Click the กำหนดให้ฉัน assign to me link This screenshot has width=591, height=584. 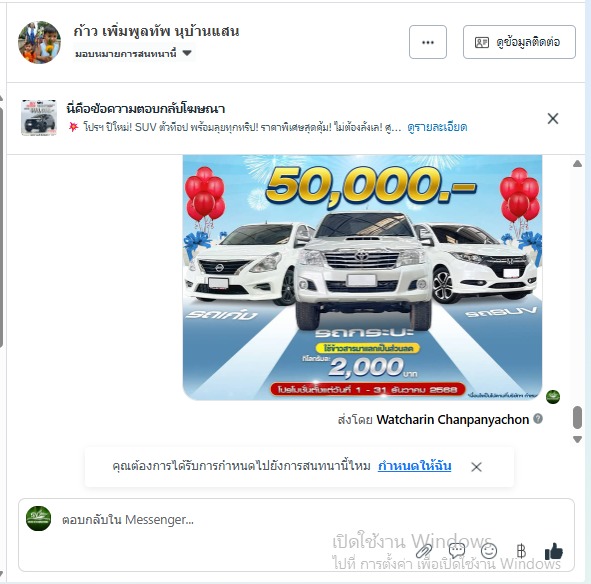point(414,466)
